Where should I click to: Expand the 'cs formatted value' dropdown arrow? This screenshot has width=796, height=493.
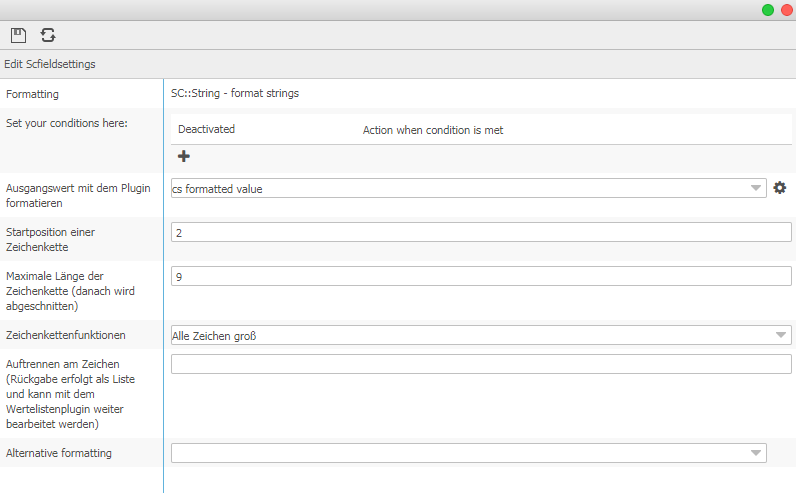click(756, 188)
